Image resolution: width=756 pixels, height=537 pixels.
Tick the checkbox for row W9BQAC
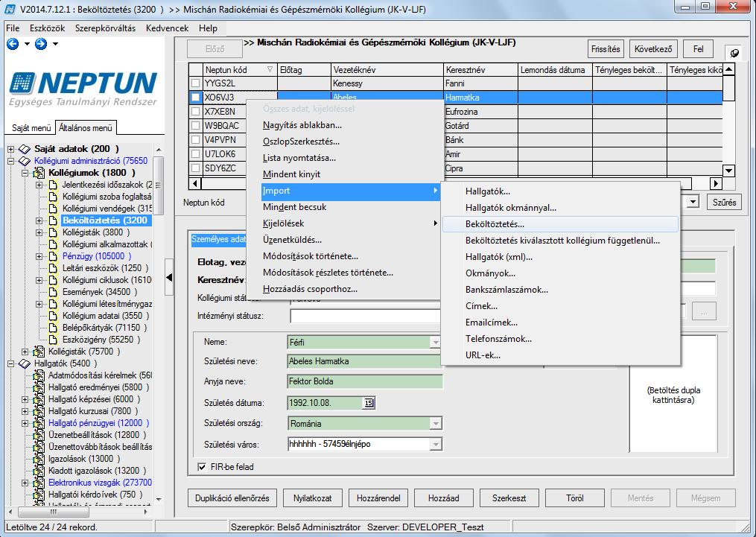tap(196, 126)
